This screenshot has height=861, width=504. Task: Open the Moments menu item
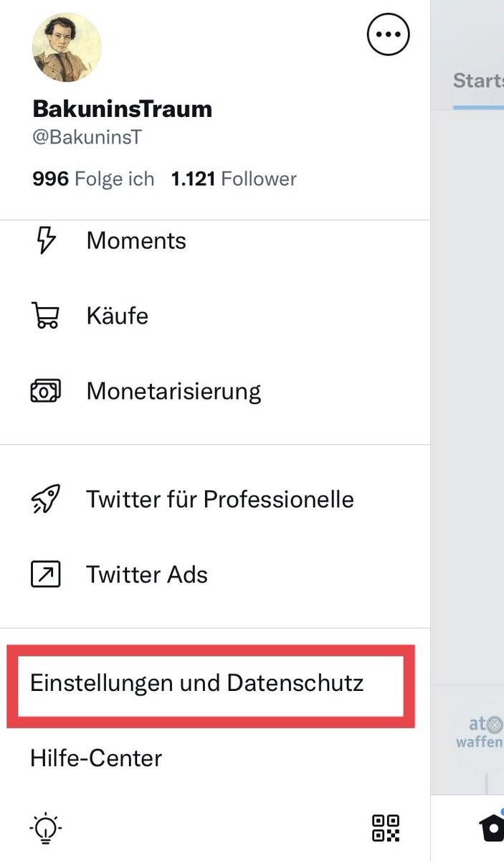(x=136, y=240)
